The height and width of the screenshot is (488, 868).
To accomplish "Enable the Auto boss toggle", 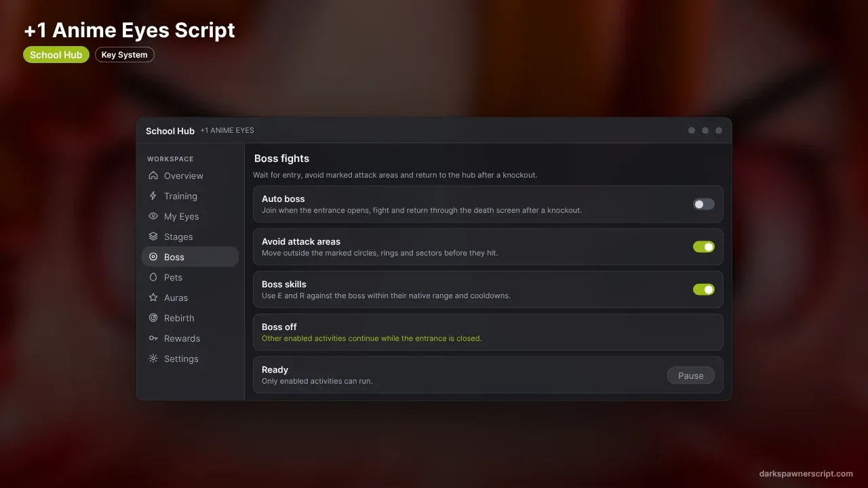I will 704,204.
